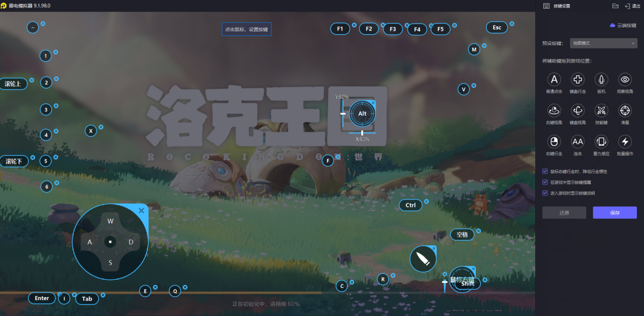The height and width of the screenshot is (316, 644).
Task: Click the number 6 key mapping
Action: tap(47, 187)
